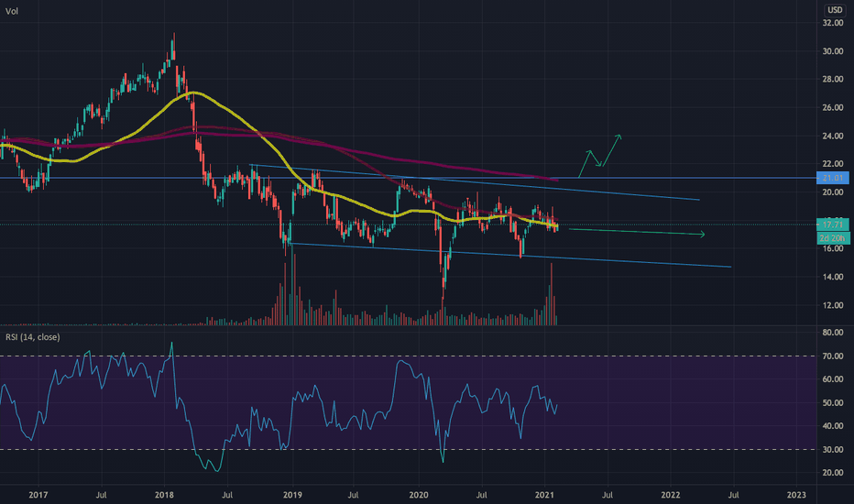Click the 14.00 price axis label
The width and height of the screenshot is (854, 504).
(833, 277)
